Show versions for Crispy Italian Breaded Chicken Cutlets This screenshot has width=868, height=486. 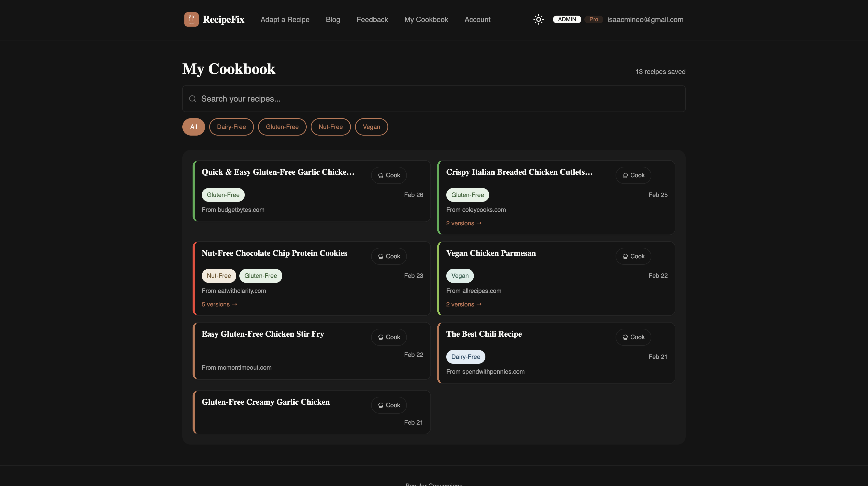point(464,223)
